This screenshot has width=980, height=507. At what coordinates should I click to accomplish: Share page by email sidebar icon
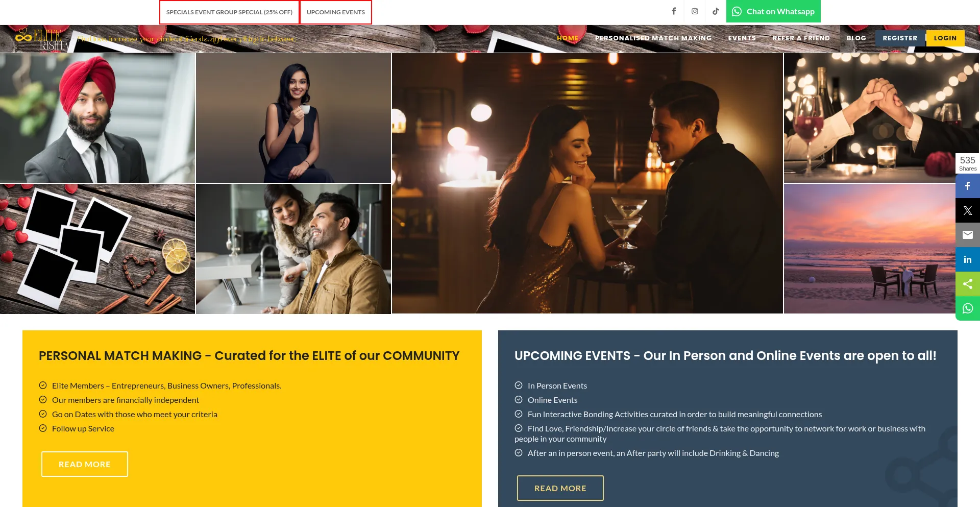click(967, 235)
